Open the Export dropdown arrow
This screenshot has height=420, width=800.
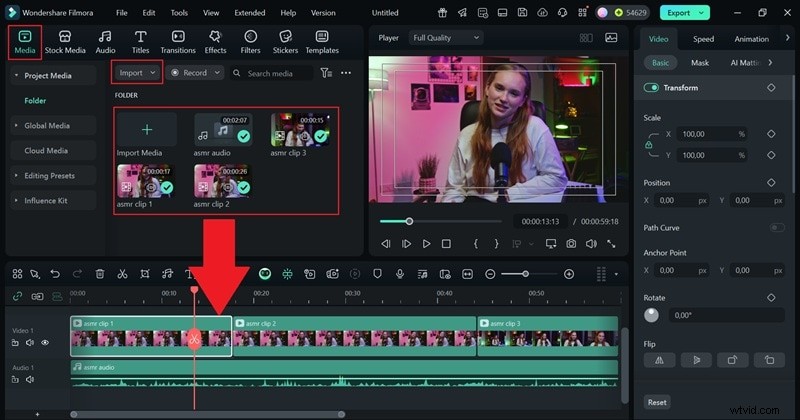pyautogui.click(x=702, y=13)
